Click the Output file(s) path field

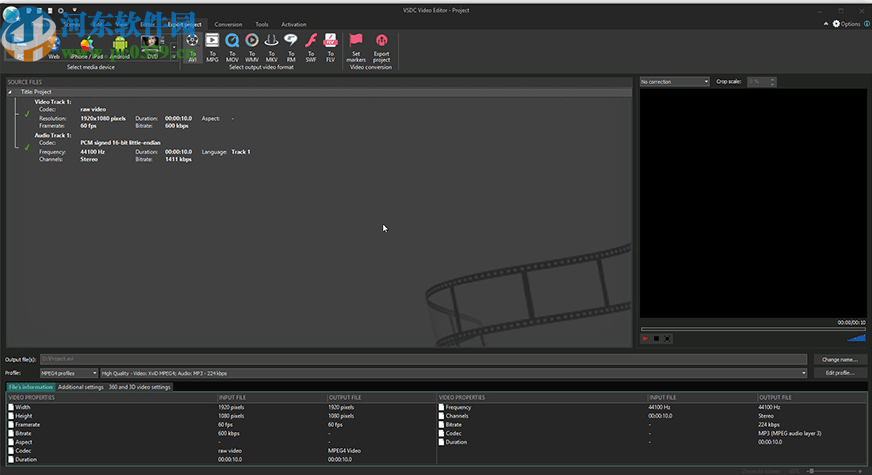coord(423,359)
